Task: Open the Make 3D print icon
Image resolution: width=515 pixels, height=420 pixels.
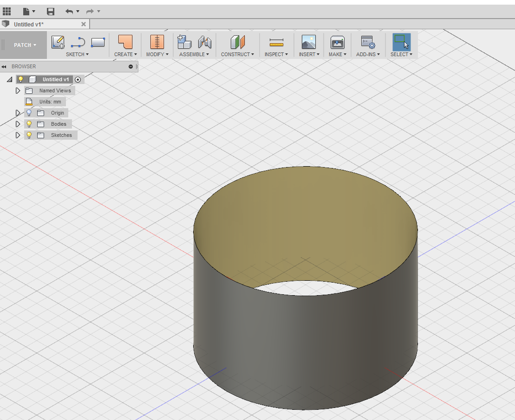Action: pyautogui.click(x=337, y=42)
